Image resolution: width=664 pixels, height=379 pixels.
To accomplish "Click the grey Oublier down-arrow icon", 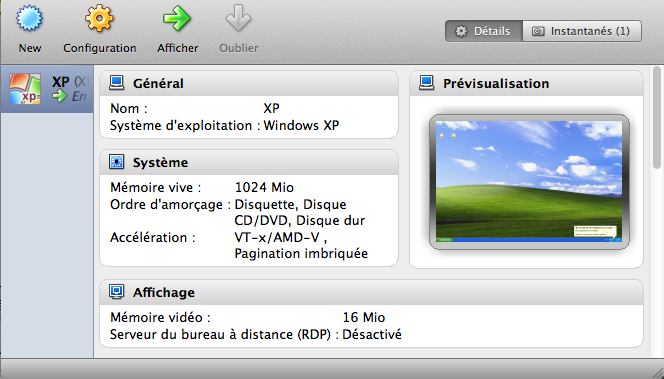I will [238, 18].
